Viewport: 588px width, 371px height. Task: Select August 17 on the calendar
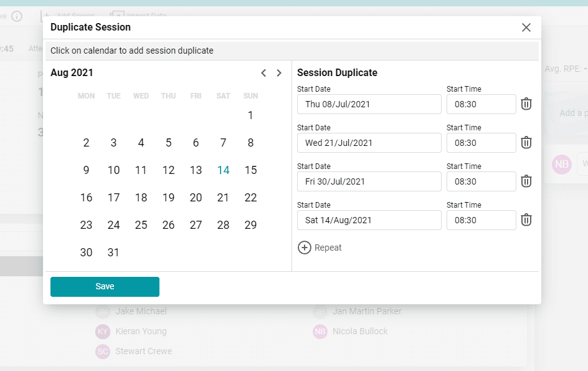(x=113, y=198)
